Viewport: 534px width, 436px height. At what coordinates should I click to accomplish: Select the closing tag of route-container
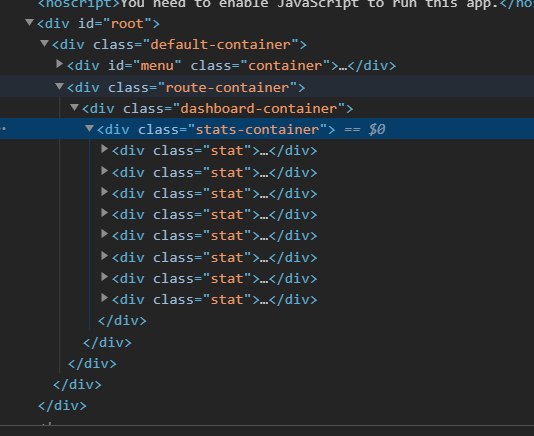[92, 364]
